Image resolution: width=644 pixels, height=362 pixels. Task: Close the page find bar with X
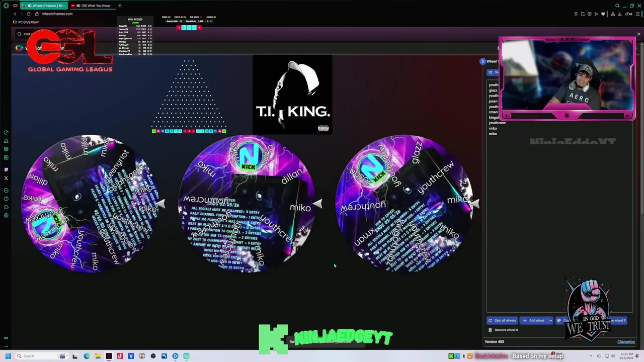point(638,34)
